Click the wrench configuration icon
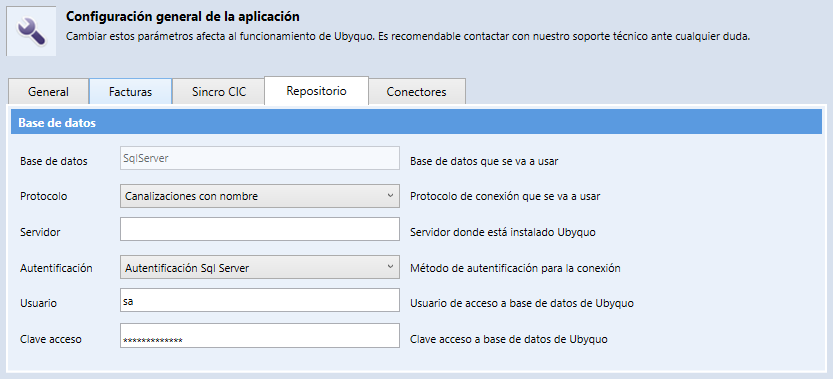Screen dimensions: 833x379 coord(31,31)
